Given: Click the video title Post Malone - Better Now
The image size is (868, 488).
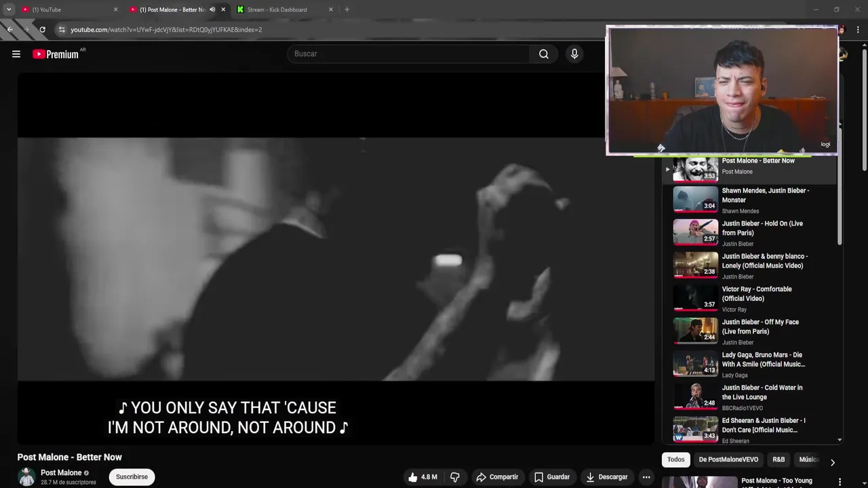Looking at the screenshot, I should tap(70, 457).
